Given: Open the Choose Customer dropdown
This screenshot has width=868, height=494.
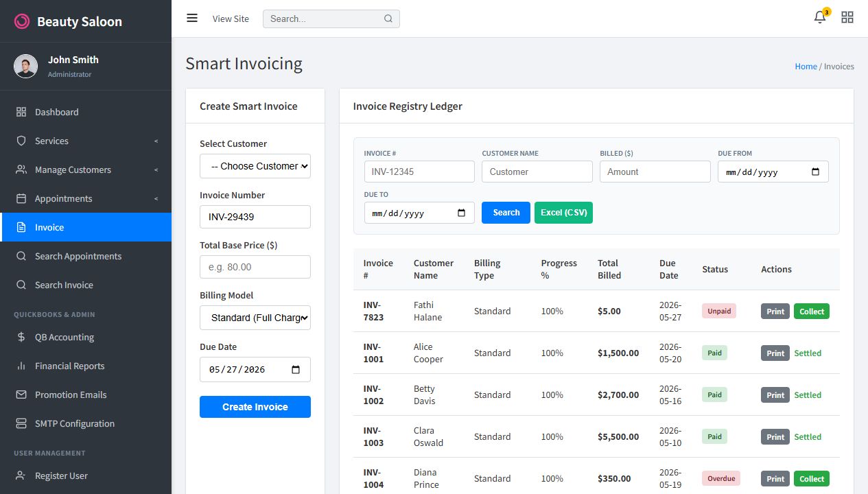Looking at the screenshot, I should [x=255, y=166].
